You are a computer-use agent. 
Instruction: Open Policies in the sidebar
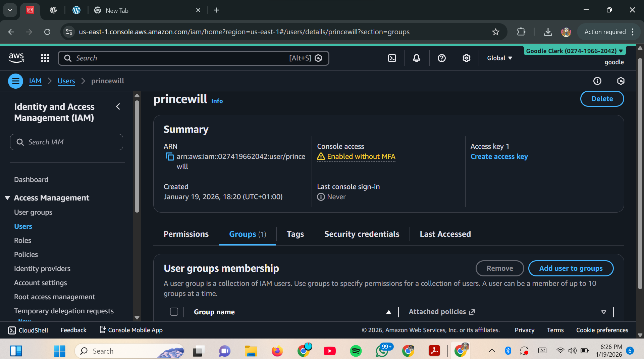[26, 255]
